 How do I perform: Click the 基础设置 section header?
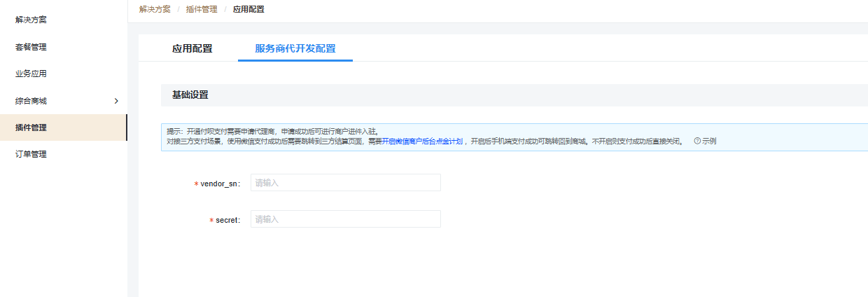pyautogui.click(x=190, y=95)
